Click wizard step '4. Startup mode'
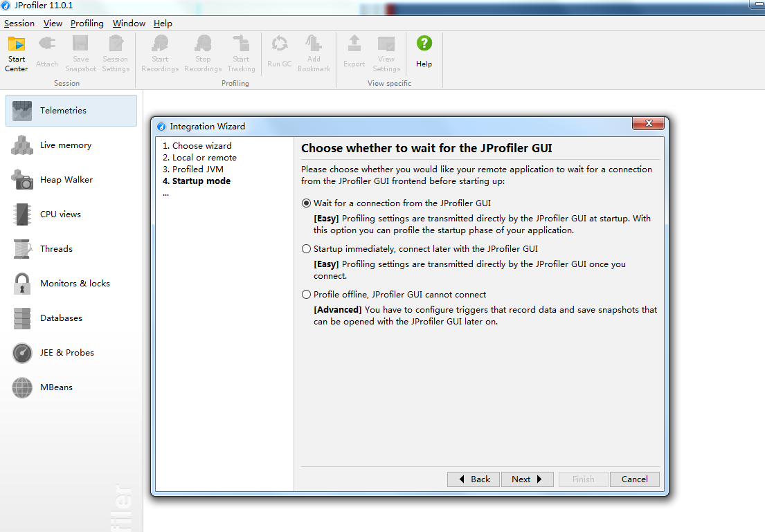 tap(197, 181)
